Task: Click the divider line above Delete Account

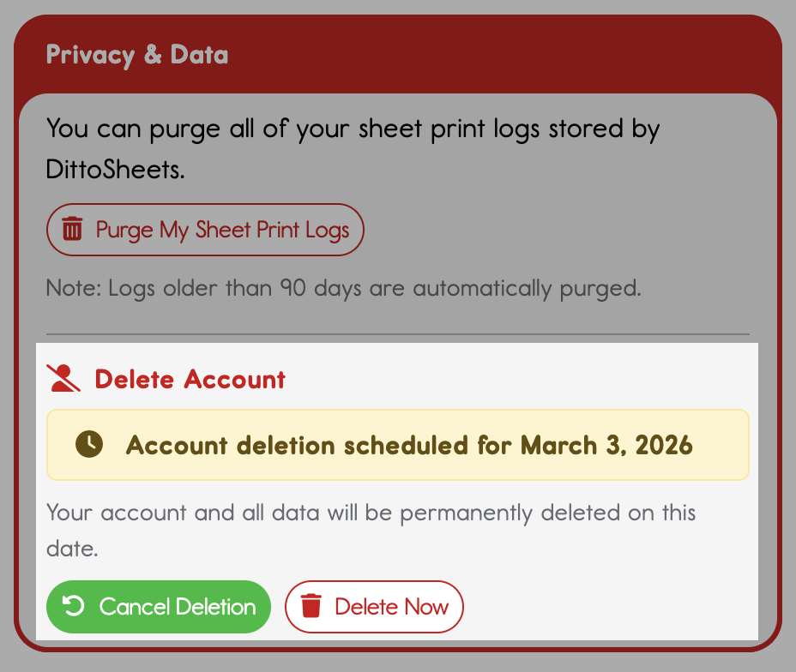Action: 397,330
